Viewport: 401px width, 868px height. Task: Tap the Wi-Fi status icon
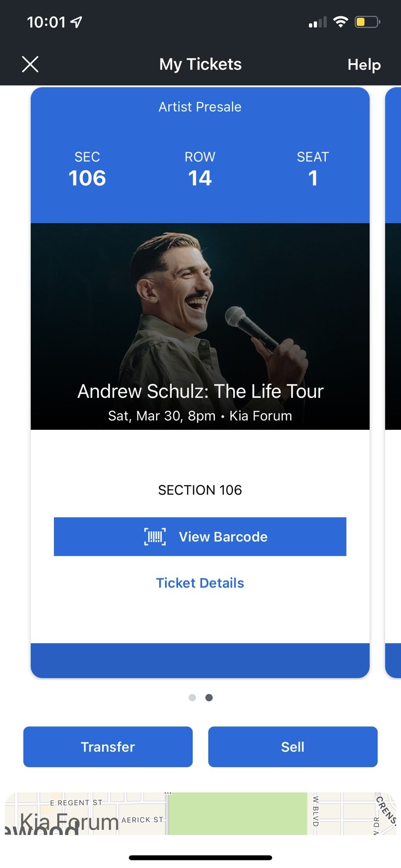pyautogui.click(x=340, y=21)
